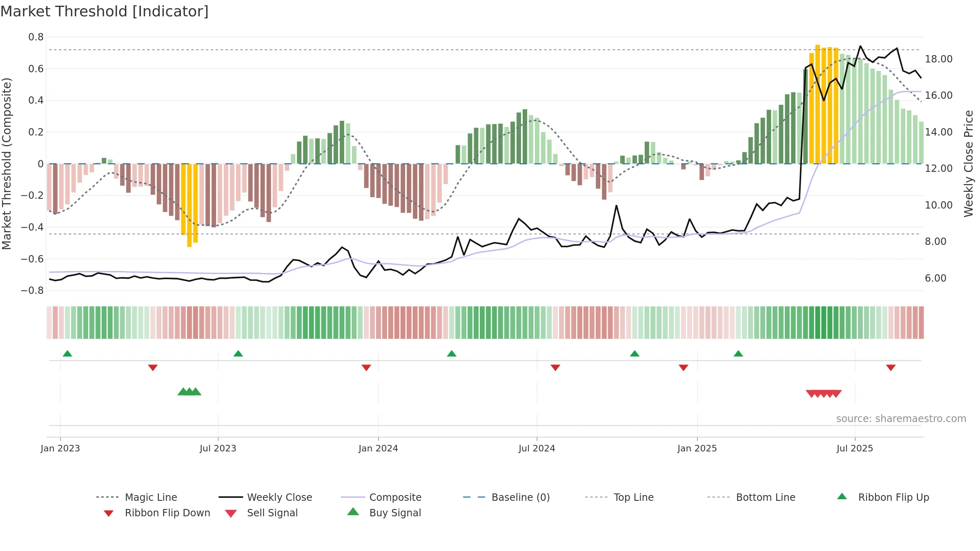This screenshot has width=980, height=551.
Task: Toggle the Buy Signal legend entry
Action: coord(384,513)
